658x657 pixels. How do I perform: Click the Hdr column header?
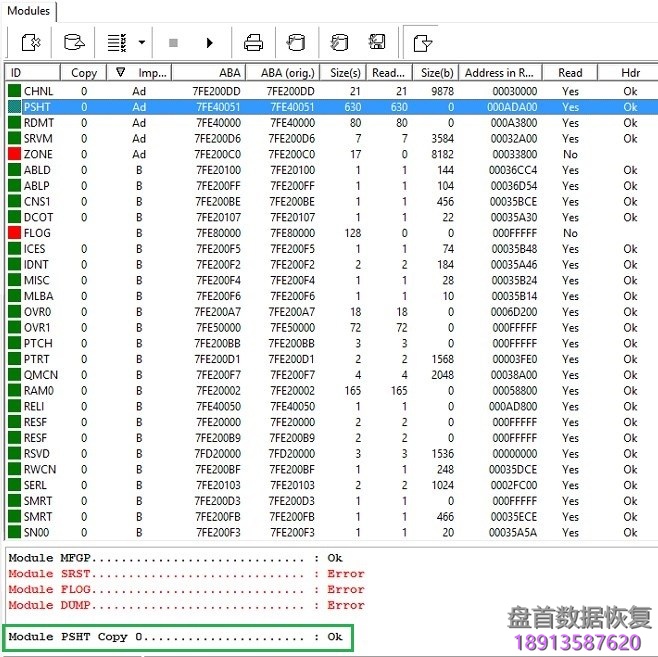pyautogui.click(x=629, y=73)
